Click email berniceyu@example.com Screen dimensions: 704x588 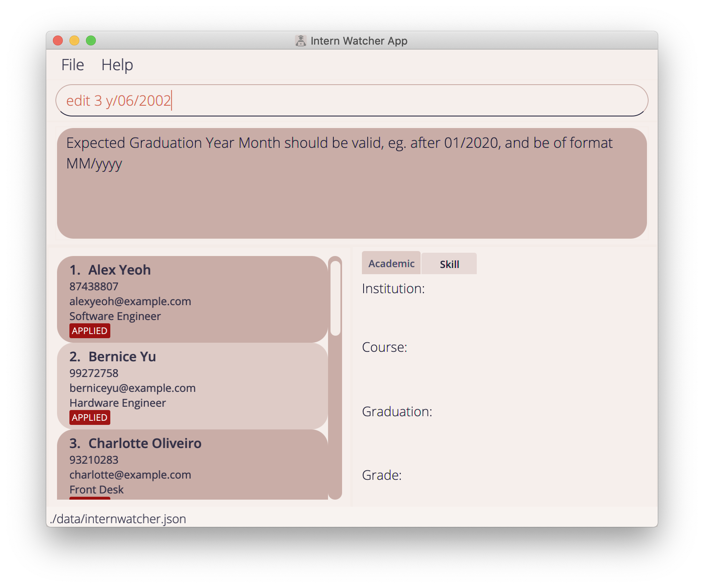133,388
